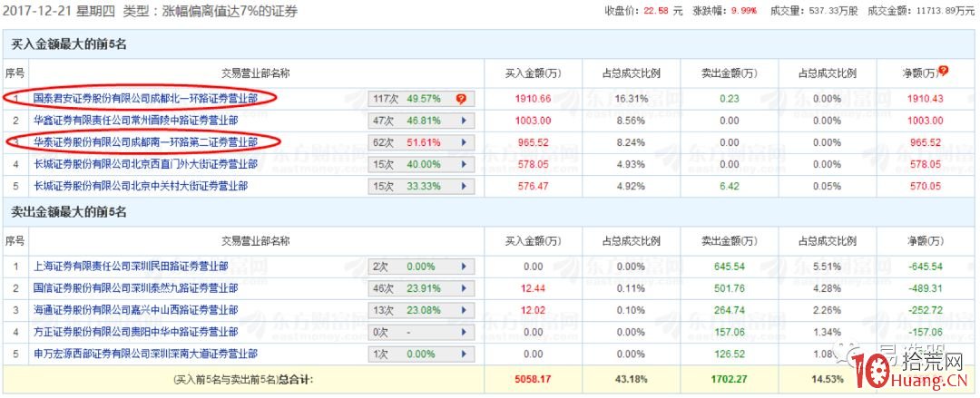Viewport: 980px width, 398px height.
Task: Expand the 0次 stats box for 方正证券
Action: 465,332
